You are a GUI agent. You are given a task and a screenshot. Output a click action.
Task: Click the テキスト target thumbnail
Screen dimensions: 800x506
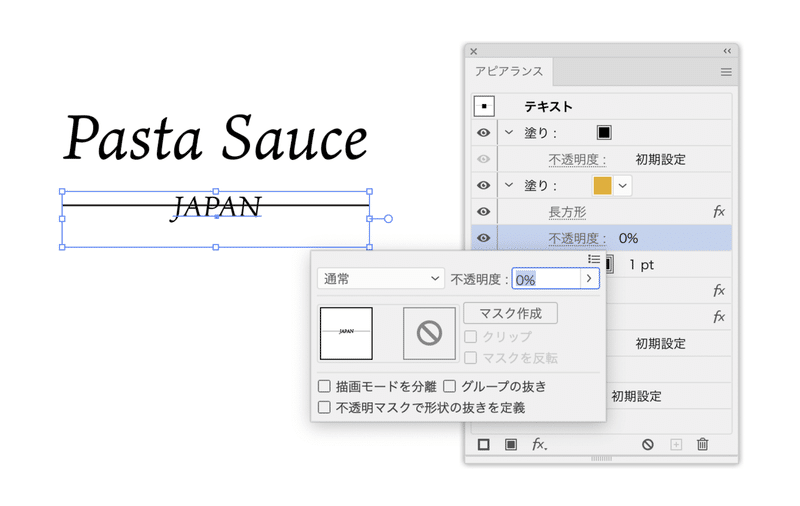click(484, 106)
